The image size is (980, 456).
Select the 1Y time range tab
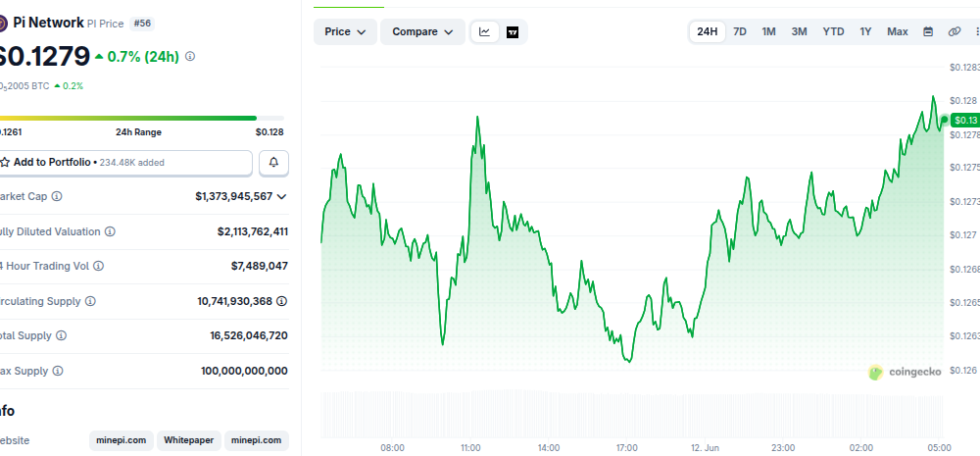tap(865, 32)
